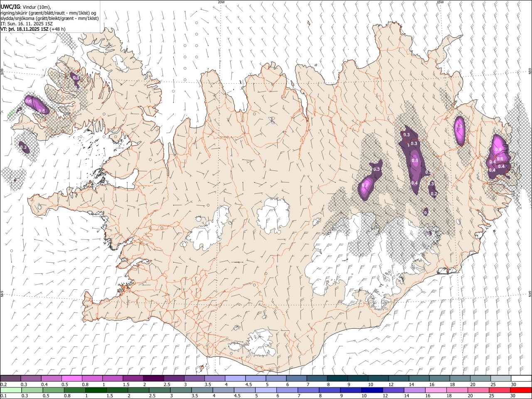Viewport: 532px width, 399px height.
Task: Select bright red rain swatch after 30
Action: click(521, 390)
